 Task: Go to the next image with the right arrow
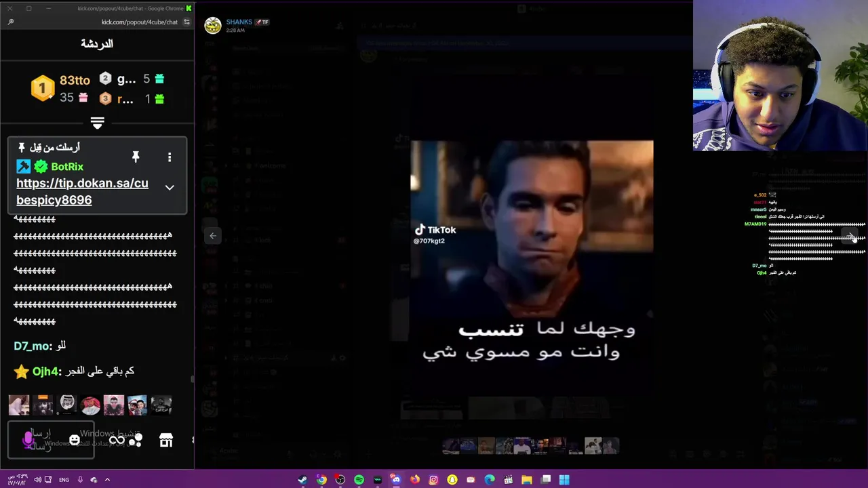pyautogui.click(x=851, y=236)
